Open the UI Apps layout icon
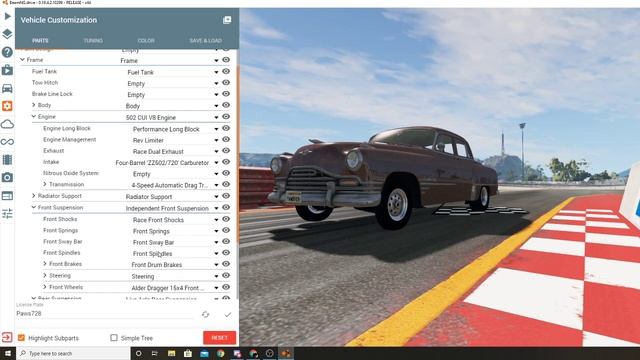The width and height of the screenshot is (640, 360). click(x=7, y=196)
